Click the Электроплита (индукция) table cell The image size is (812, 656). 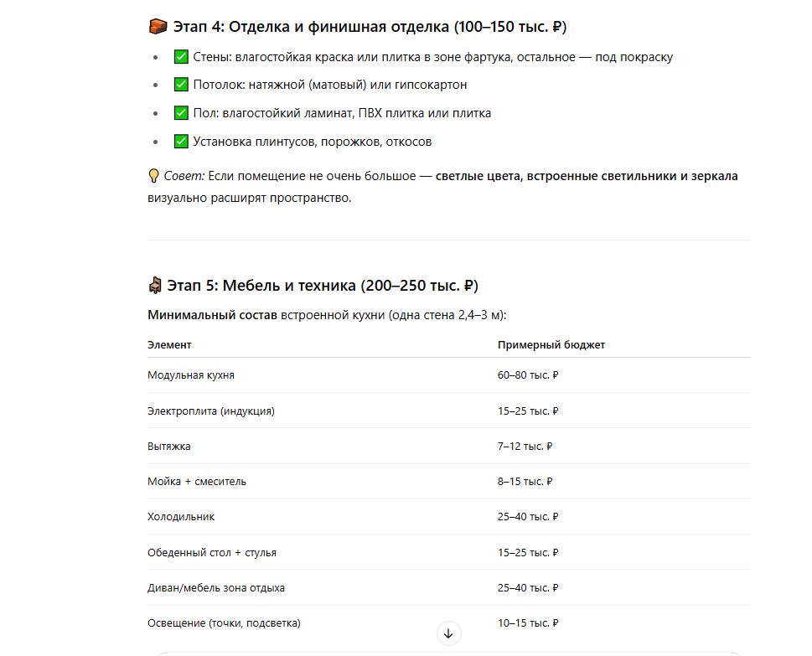211,411
